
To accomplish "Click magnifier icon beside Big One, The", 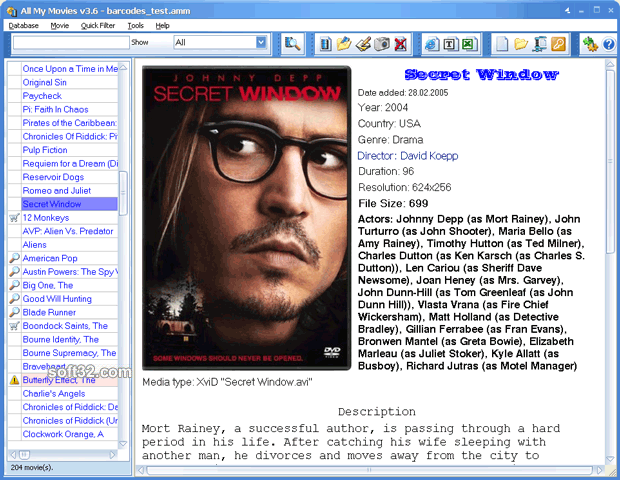I will click(x=14, y=285).
